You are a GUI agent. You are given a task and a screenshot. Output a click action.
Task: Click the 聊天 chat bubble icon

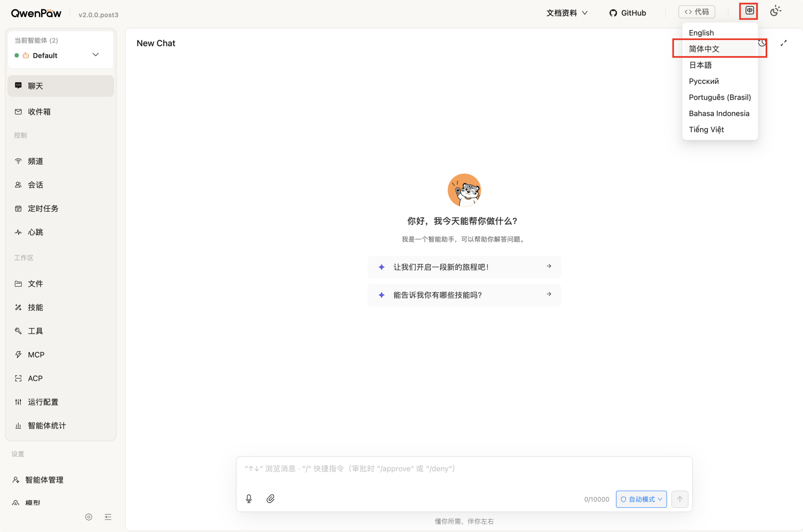[x=18, y=86]
